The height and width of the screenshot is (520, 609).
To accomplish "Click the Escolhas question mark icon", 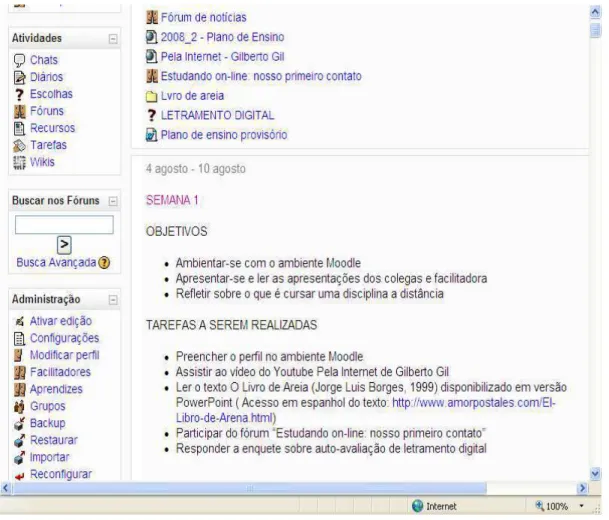I will point(19,94).
